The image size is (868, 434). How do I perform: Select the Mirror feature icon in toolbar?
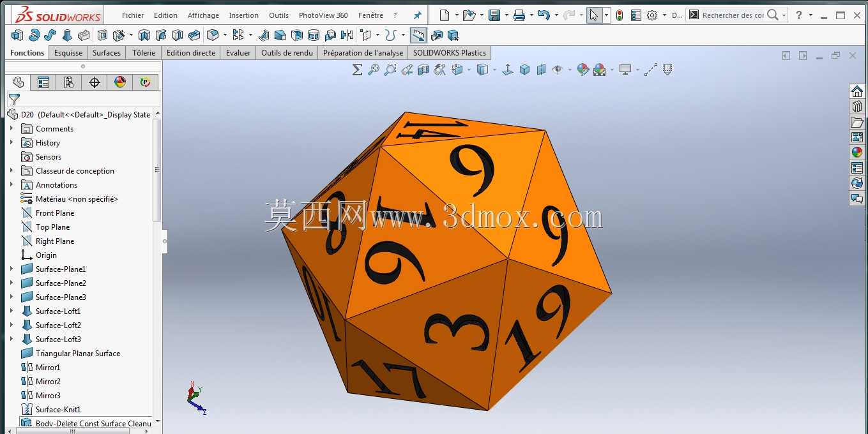click(347, 35)
